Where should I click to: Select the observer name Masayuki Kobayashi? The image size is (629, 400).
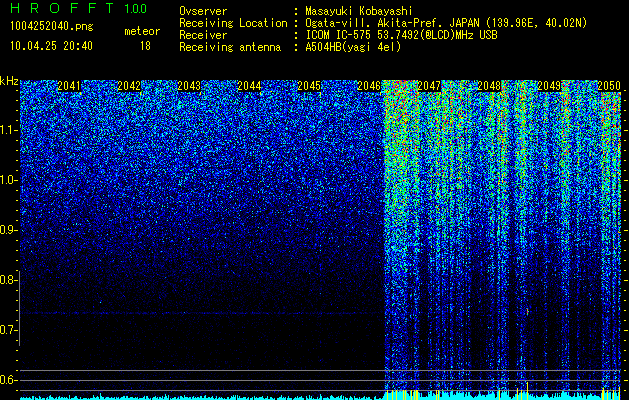coord(359,11)
